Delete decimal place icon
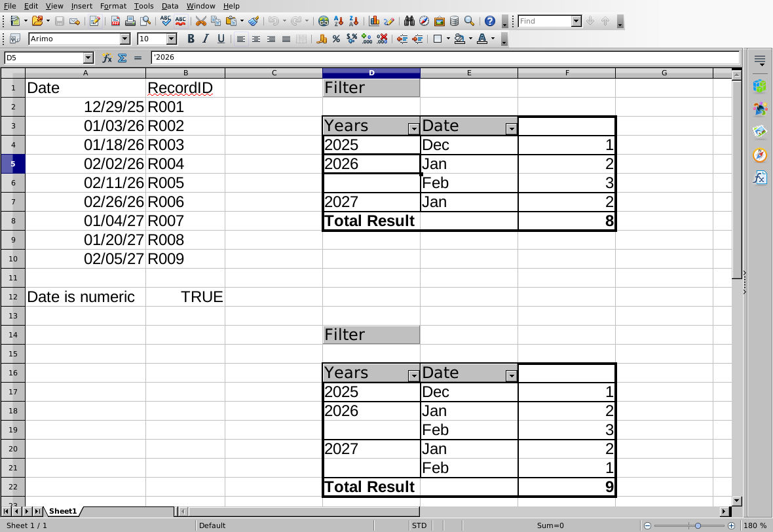 pyautogui.click(x=382, y=39)
